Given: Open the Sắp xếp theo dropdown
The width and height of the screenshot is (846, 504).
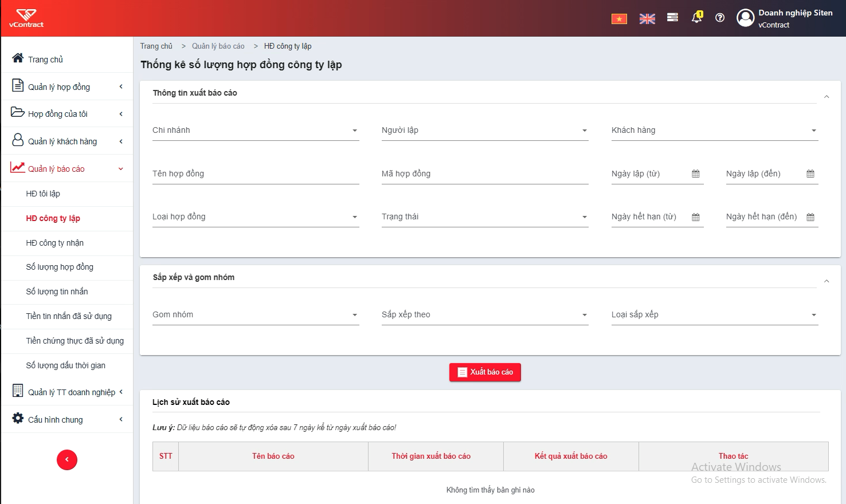Looking at the screenshot, I should tap(485, 315).
